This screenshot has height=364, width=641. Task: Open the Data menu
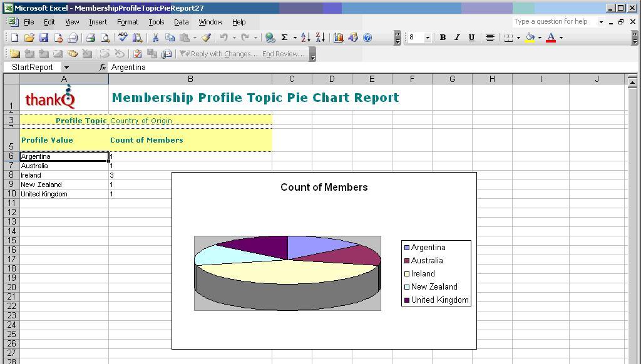[181, 22]
